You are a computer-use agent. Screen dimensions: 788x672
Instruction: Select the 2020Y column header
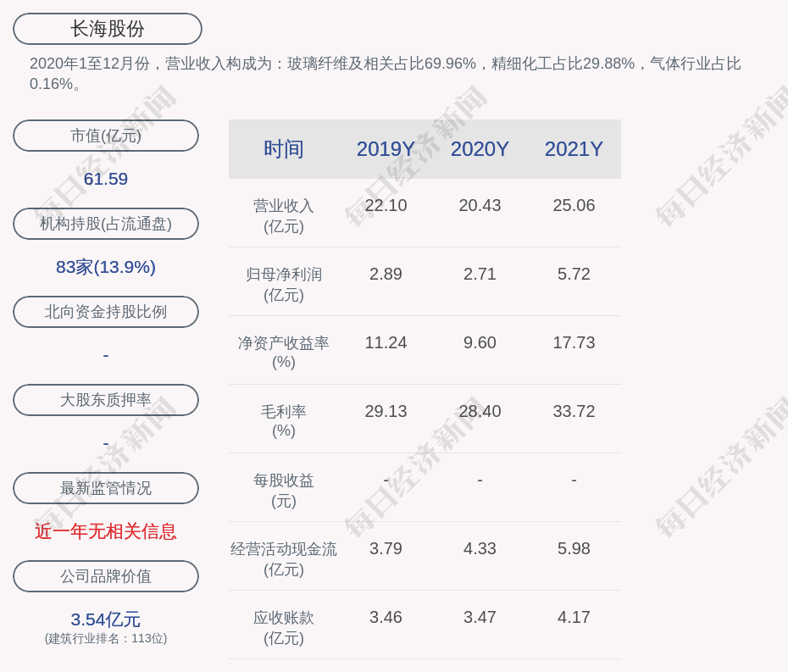(480, 149)
